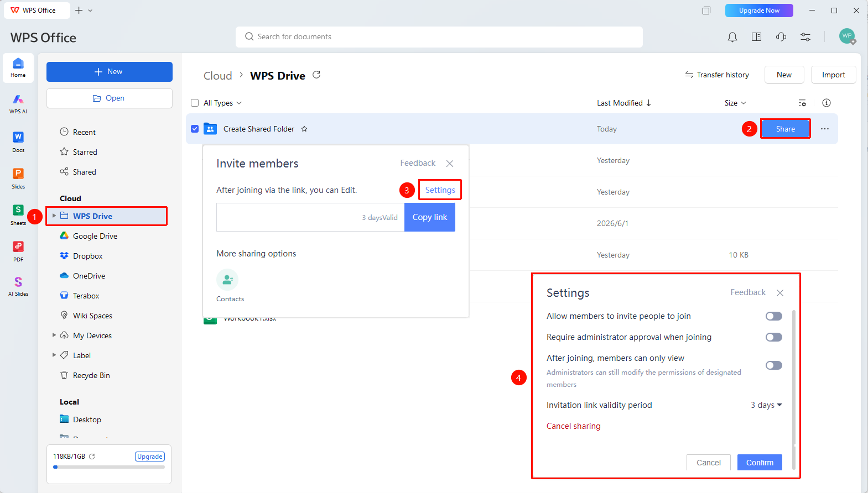
Task: Open the list view settings icon
Action: click(x=802, y=103)
